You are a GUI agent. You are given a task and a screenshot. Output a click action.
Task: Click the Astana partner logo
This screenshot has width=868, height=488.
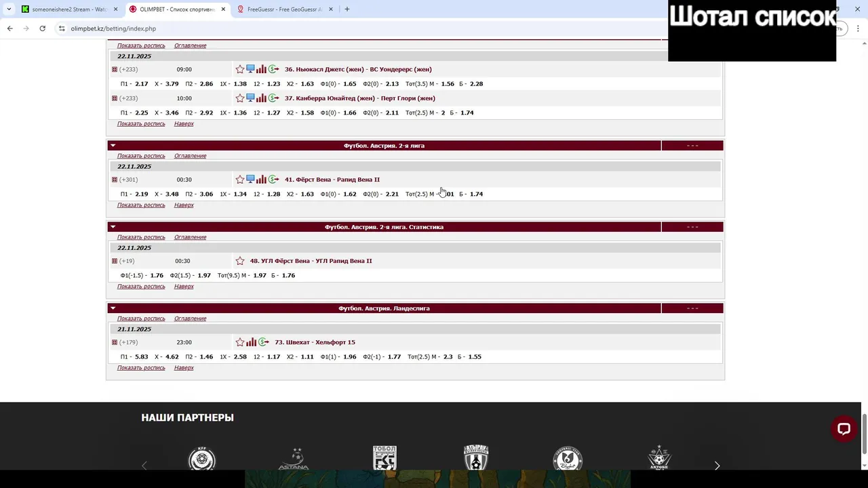(x=294, y=459)
